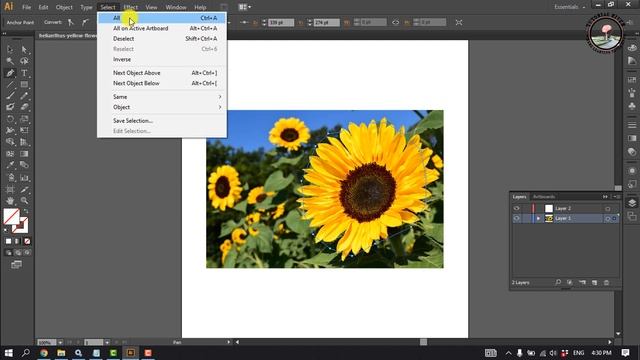The height and width of the screenshot is (360, 640).
Task: Select the Zoom tool in toolbox
Action: (24, 200)
